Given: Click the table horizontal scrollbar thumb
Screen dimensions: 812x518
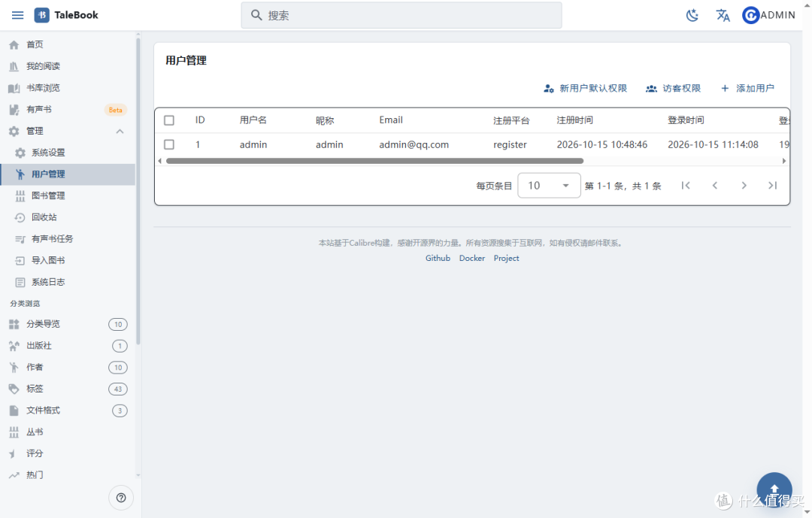Looking at the screenshot, I should coord(375,161).
